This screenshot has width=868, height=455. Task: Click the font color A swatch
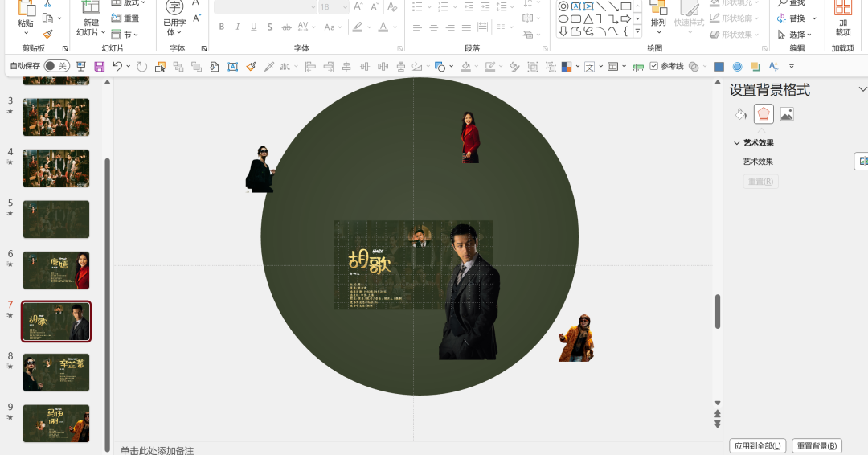pyautogui.click(x=383, y=27)
